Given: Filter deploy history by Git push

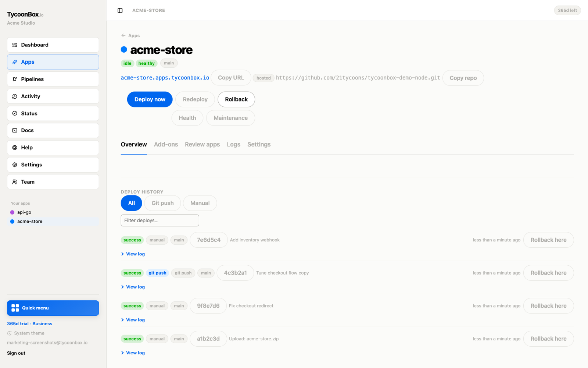Looking at the screenshot, I should (x=162, y=203).
